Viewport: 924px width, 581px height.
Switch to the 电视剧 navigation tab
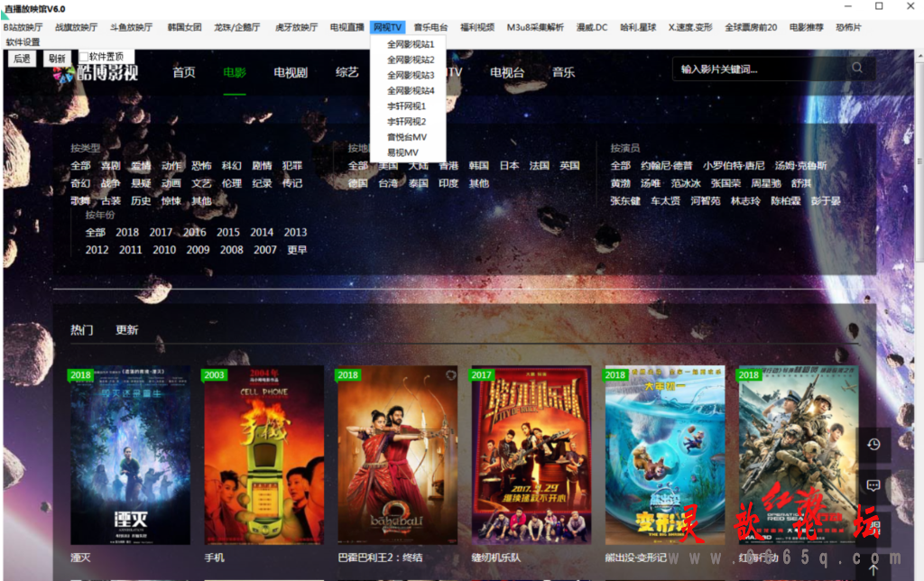coord(291,72)
